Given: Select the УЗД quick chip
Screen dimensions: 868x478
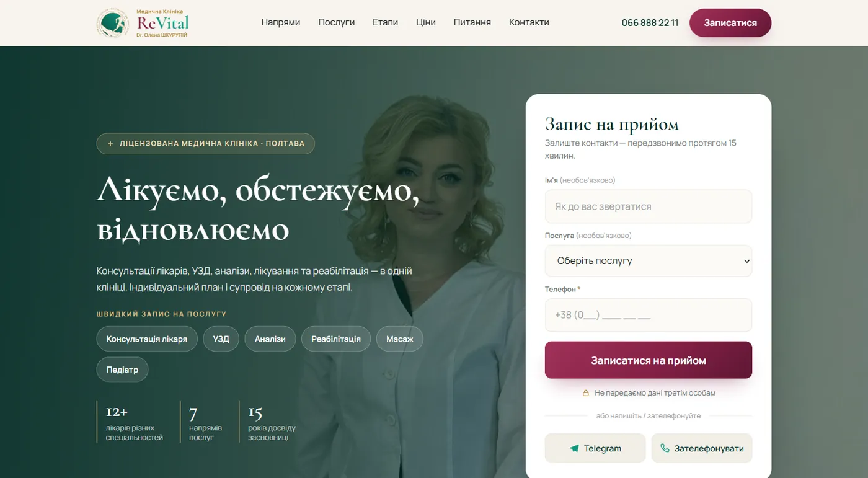Looking at the screenshot, I should pos(221,339).
